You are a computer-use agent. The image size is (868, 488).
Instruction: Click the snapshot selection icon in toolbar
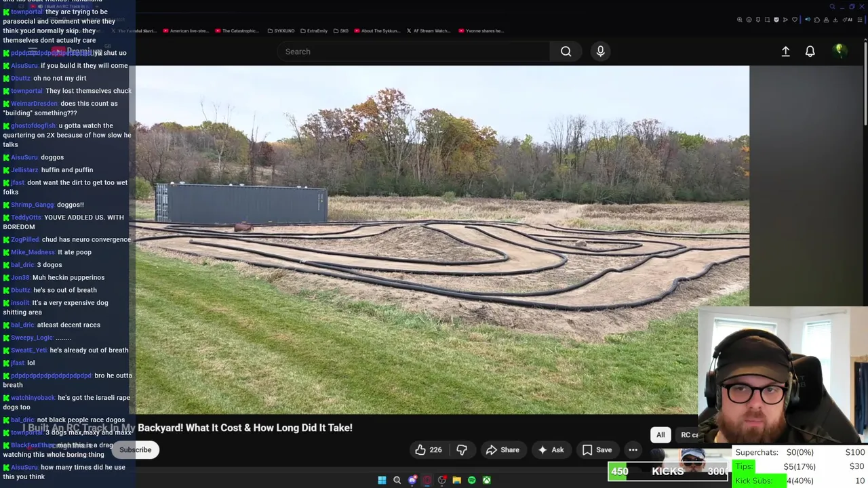coord(767,20)
